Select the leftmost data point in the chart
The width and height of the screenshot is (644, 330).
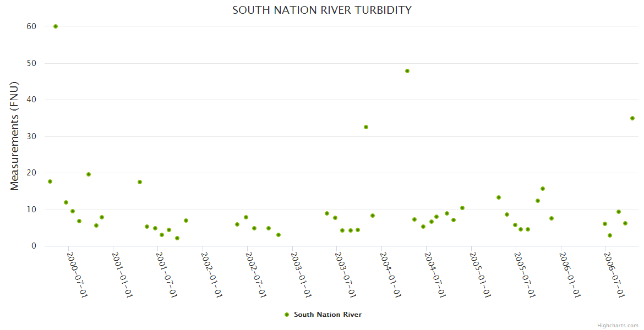tap(50, 182)
